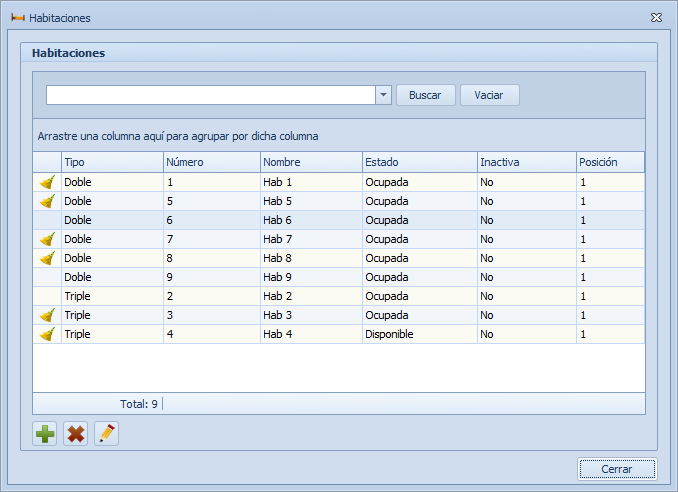The width and height of the screenshot is (678, 492).
Task: Click the Estado column header
Action: 418,162
